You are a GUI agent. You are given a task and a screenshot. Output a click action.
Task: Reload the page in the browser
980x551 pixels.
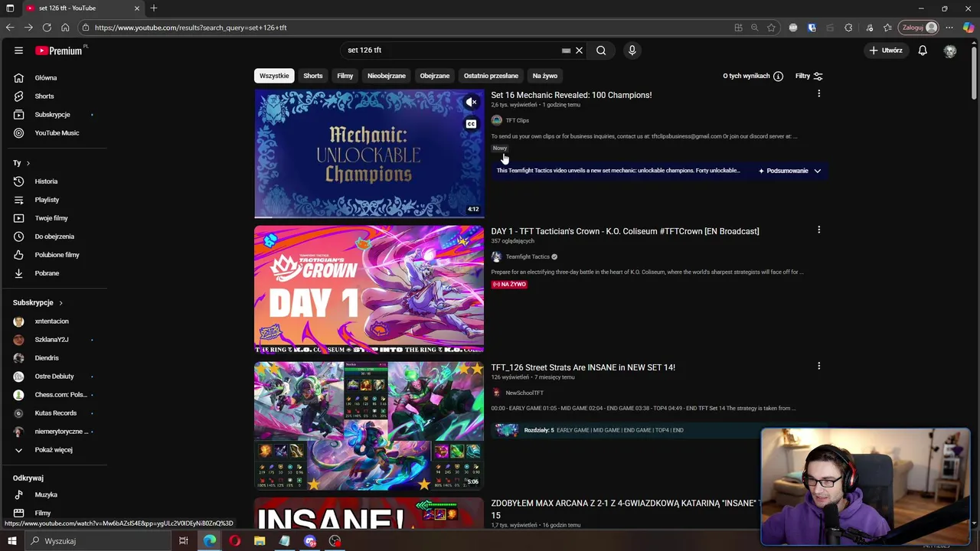click(47, 28)
